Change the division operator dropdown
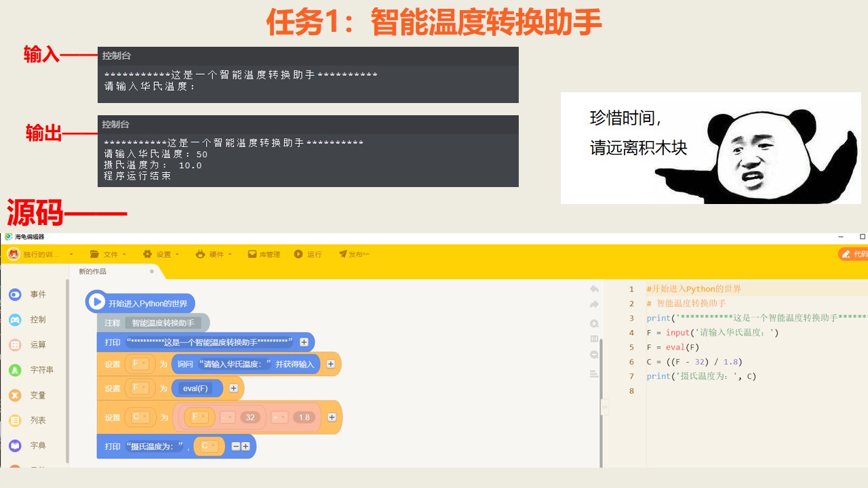The width and height of the screenshot is (868, 488). pyautogui.click(x=281, y=418)
